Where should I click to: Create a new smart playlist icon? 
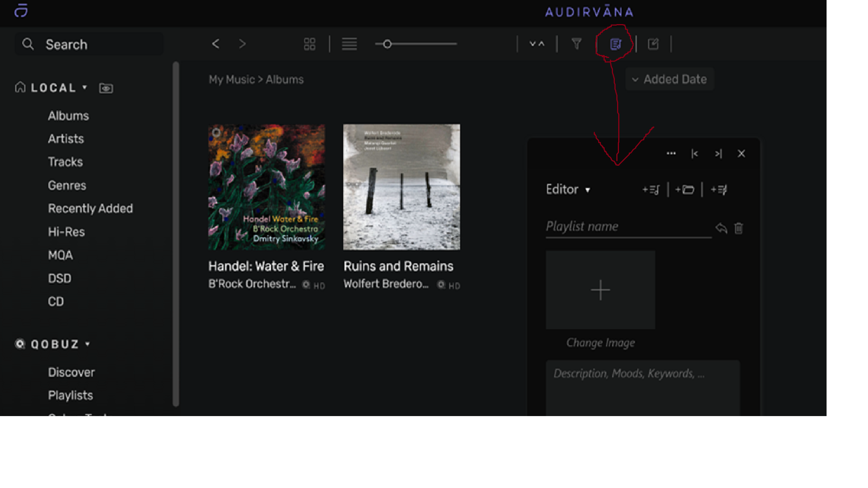(719, 190)
